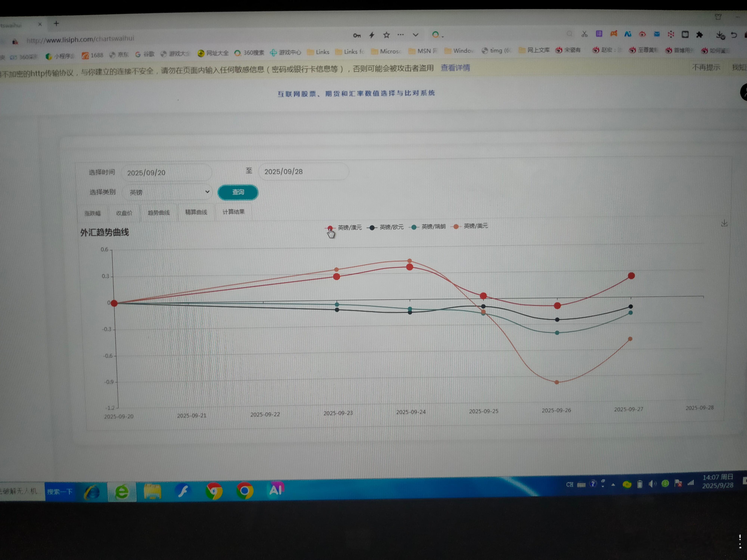Click the key password icon in address bar
The height and width of the screenshot is (560, 747).
(x=357, y=35)
